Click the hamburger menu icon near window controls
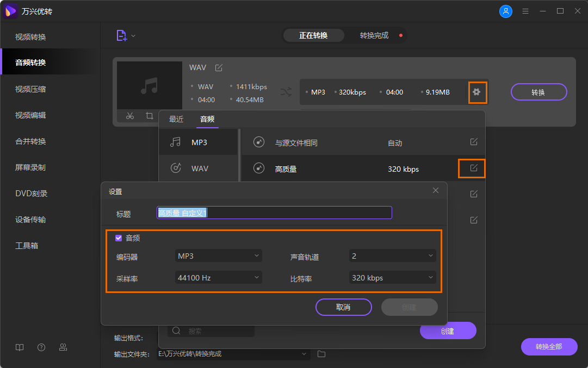 coord(525,10)
